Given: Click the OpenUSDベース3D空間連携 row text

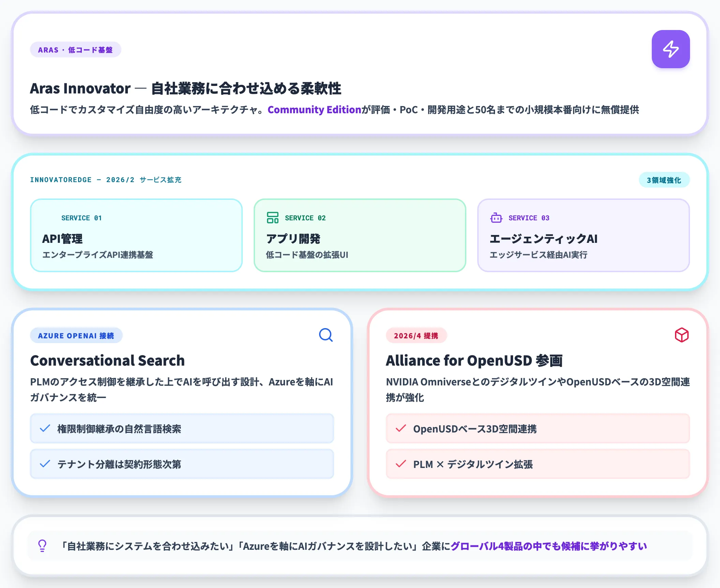Looking at the screenshot, I should 475,429.
